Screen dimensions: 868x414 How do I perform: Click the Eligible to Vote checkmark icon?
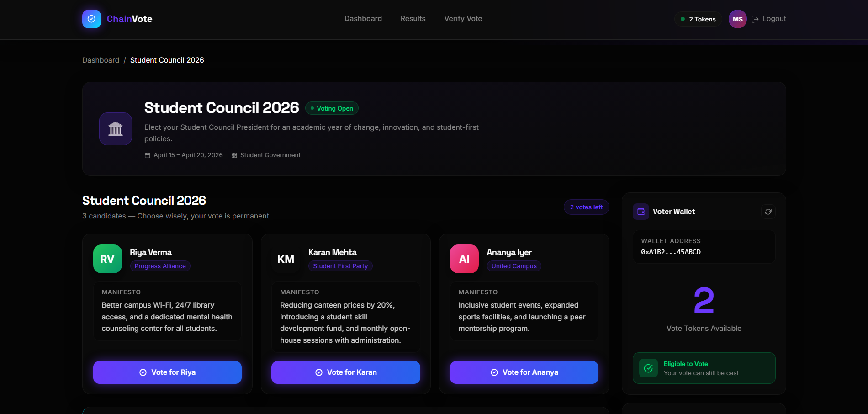pos(648,368)
